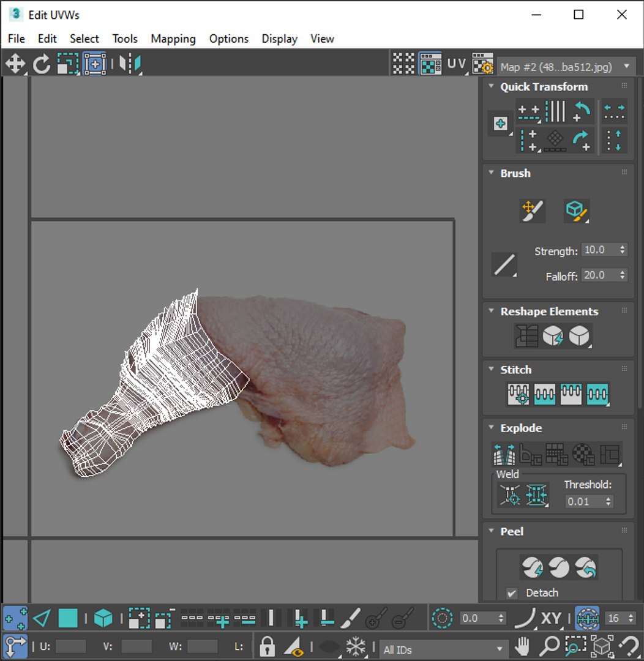Click the Pan view hand icon
Image resolution: width=644 pixels, height=661 pixels.
coord(523,646)
